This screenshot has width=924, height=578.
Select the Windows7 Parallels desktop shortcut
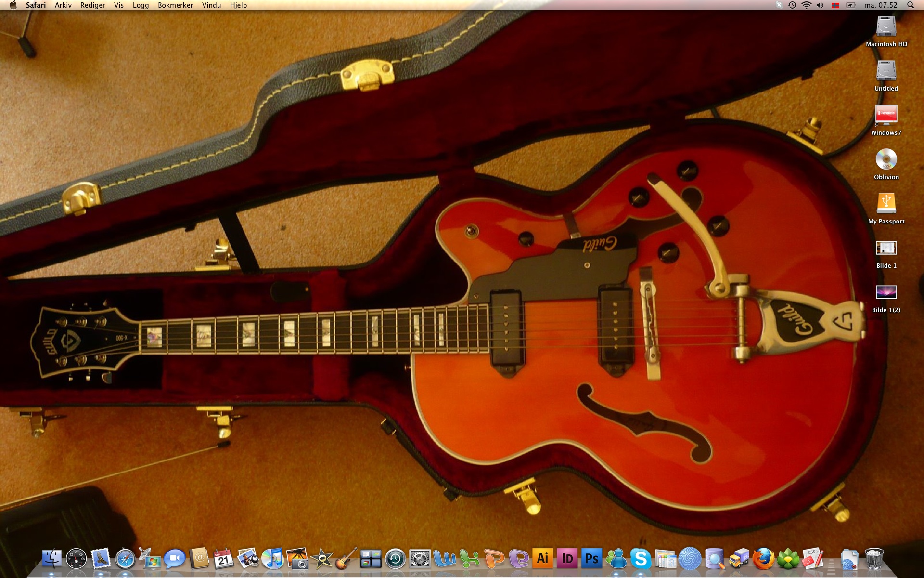pos(886,120)
